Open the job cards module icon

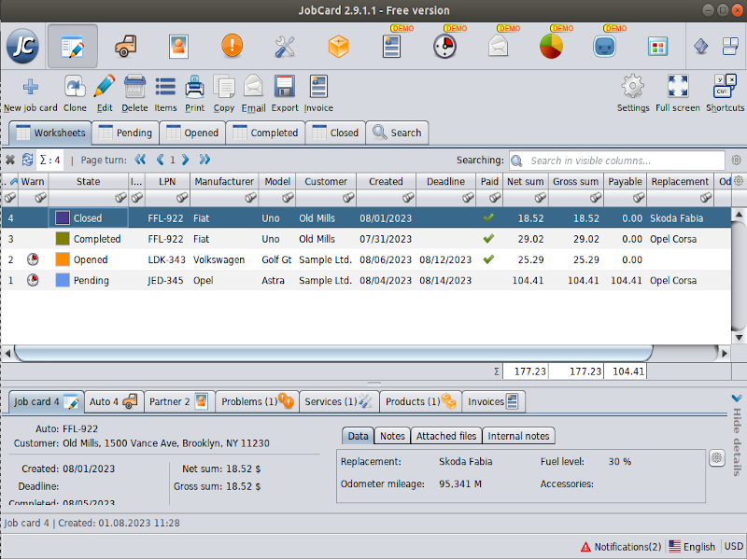tap(73, 46)
